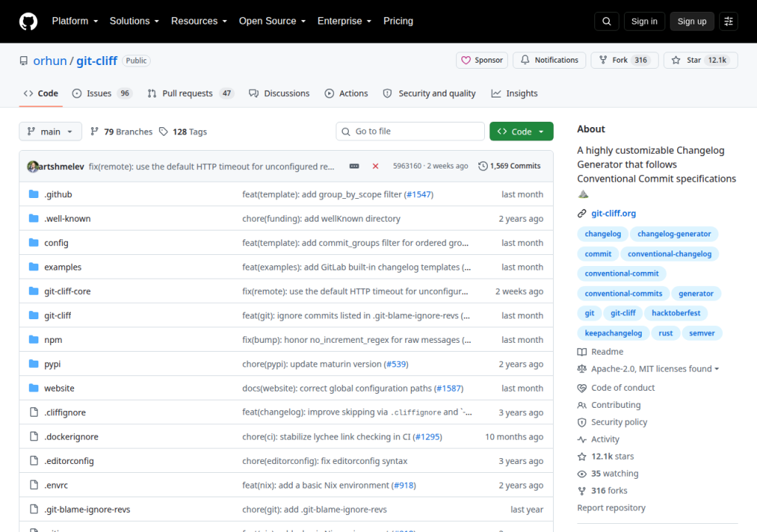Open the Actions tab
Image resolution: width=757 pixels, height=532 pixels.
pos(346,94)
